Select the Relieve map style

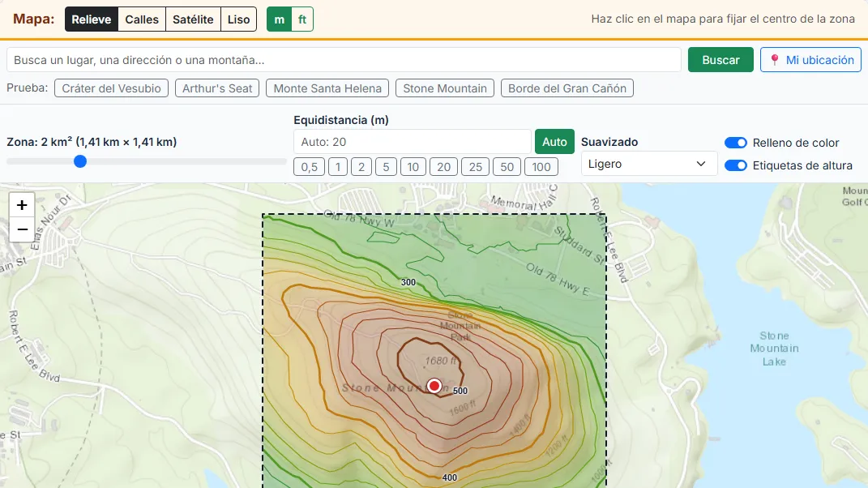[x=92, y=19]
